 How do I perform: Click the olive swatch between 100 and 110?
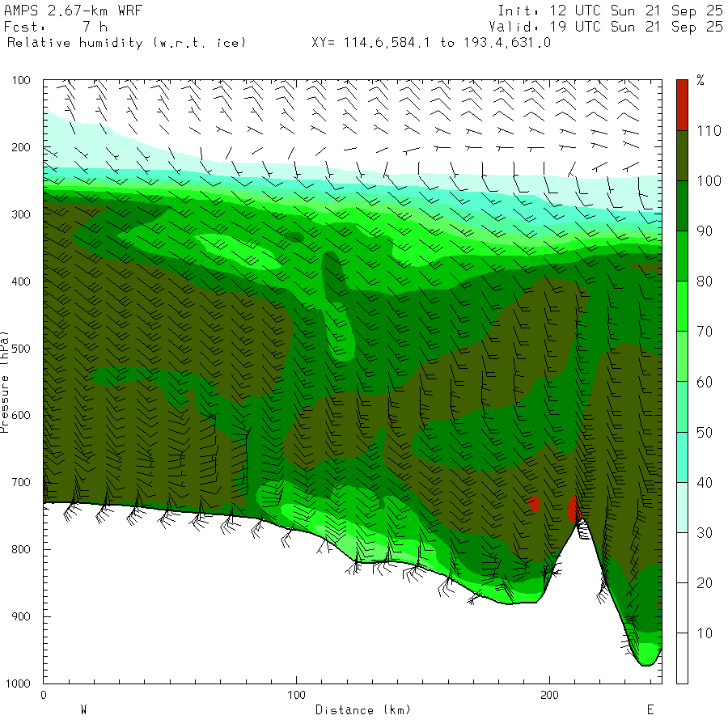point(682,155)
